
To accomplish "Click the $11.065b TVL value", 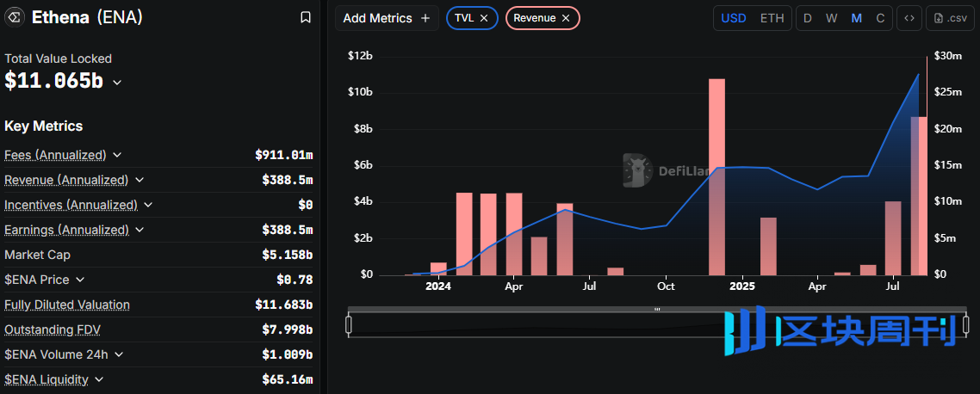I will tap(53, 81).
